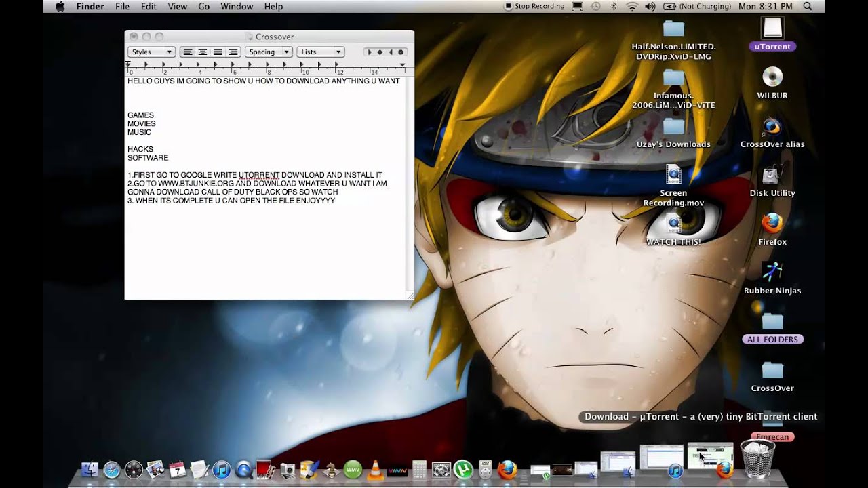The width and height of the screenshot is (868, 488).
Task: Open the Apple menu
Action: pos(60,6)
